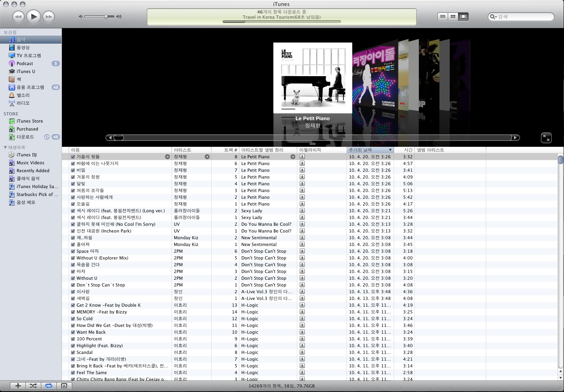This screenshot has height=392, width=564.
Task: Open the Music Videos smart playlist
Action: pyautogui.click(x=31, y=163)
